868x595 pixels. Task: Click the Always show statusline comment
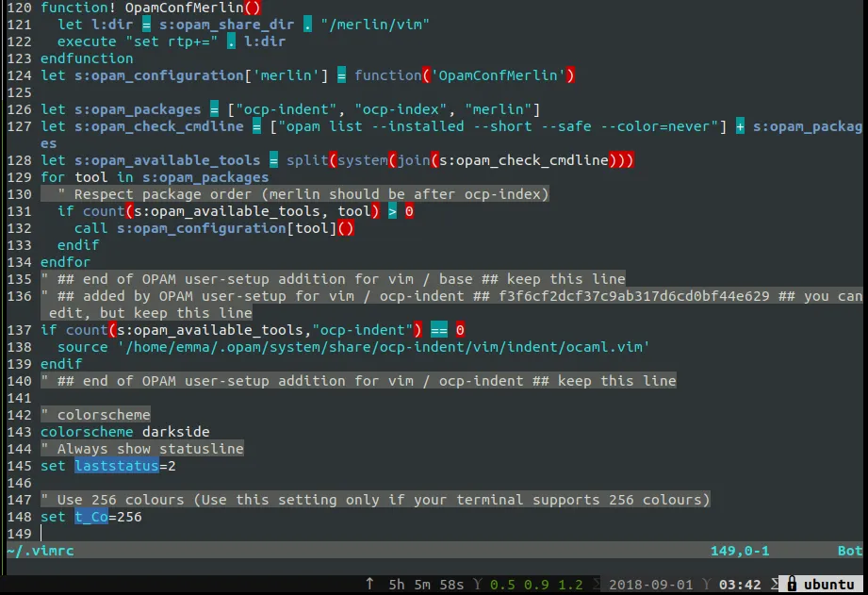(x=142, y=449)
